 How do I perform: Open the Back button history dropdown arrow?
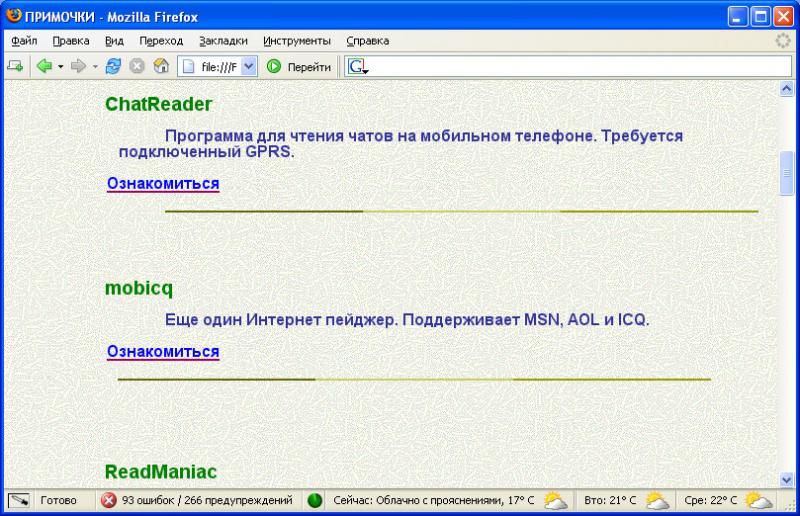pos(60,67)
